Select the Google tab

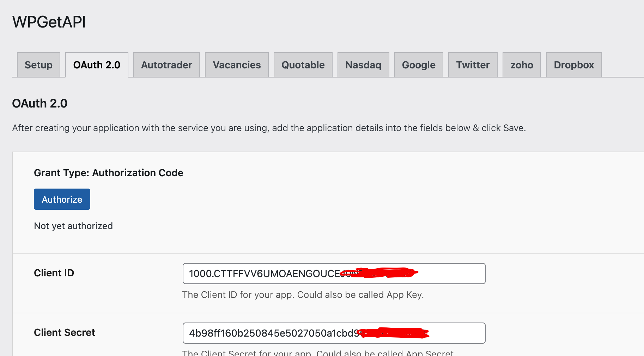pos(418,65)
